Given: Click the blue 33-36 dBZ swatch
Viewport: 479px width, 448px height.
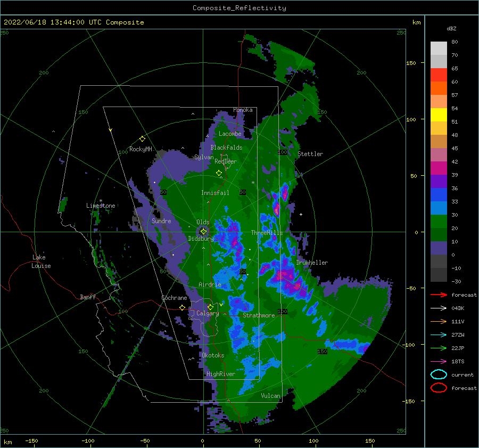Looking at the screenshot, I should click(x=439, y=195).
